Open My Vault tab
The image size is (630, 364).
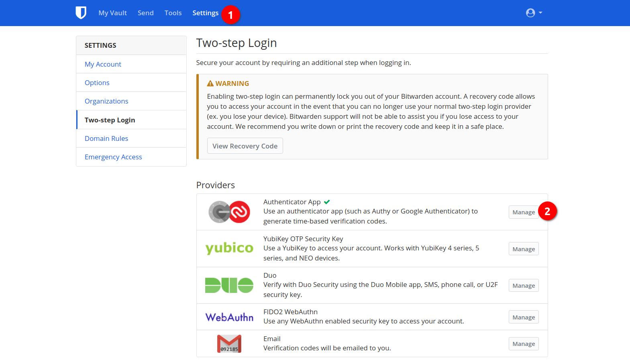[x=112, y=13]
